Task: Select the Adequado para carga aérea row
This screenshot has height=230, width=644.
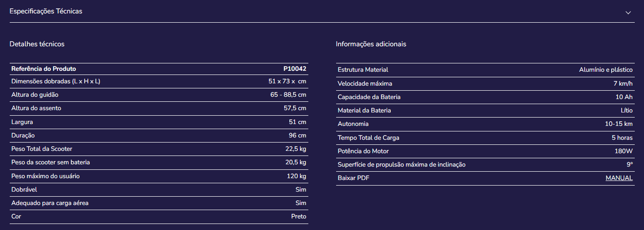Action: click(x=159, y=203)
